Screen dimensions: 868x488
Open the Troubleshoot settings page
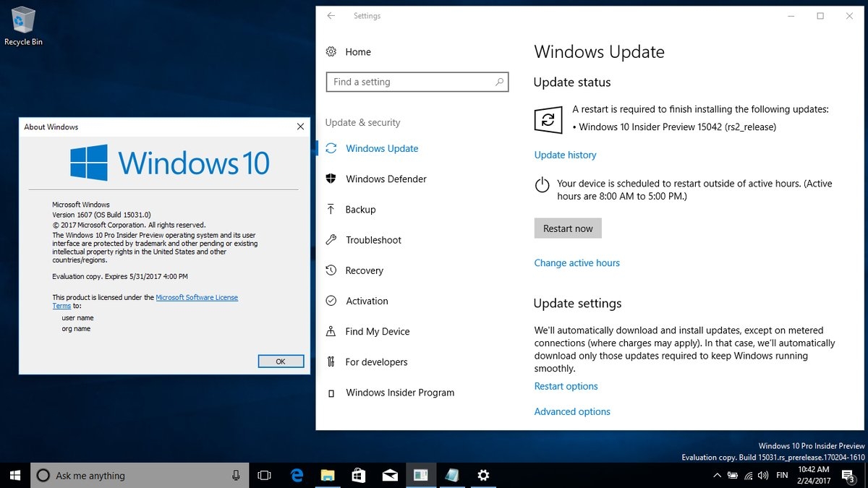pyautogui.click(x=373, y=240)
